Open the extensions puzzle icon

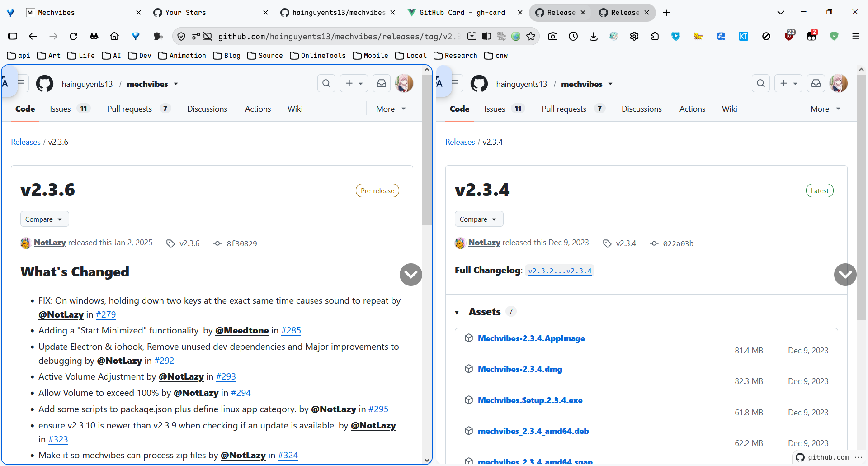pos(655,36)
